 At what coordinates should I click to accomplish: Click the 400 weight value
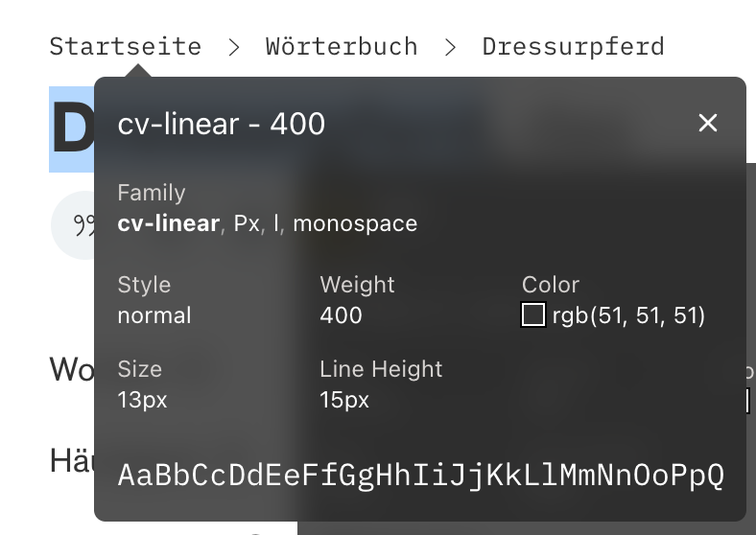pos(341,315)
